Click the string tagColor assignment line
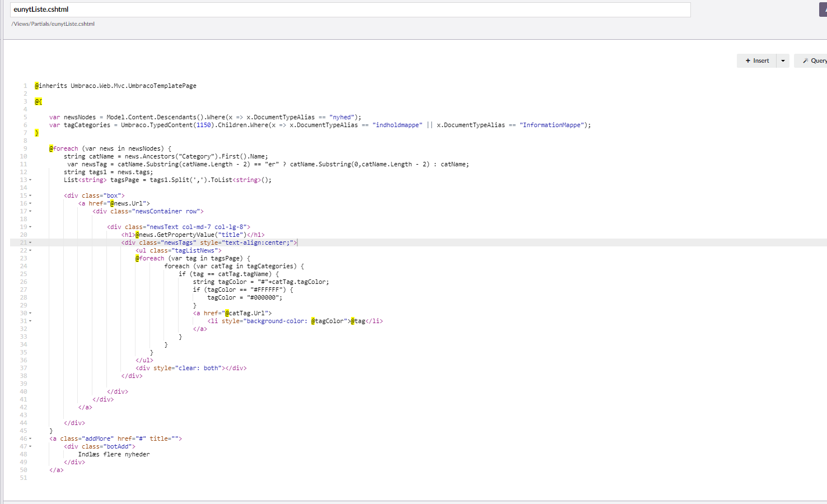The height and width of the screenshot is (504, 827). (261, 282)
